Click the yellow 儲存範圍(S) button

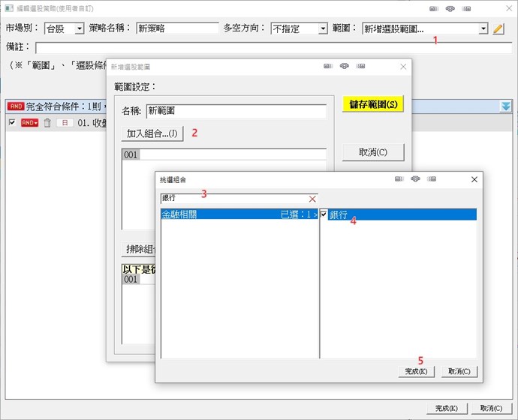coord(372,104)
